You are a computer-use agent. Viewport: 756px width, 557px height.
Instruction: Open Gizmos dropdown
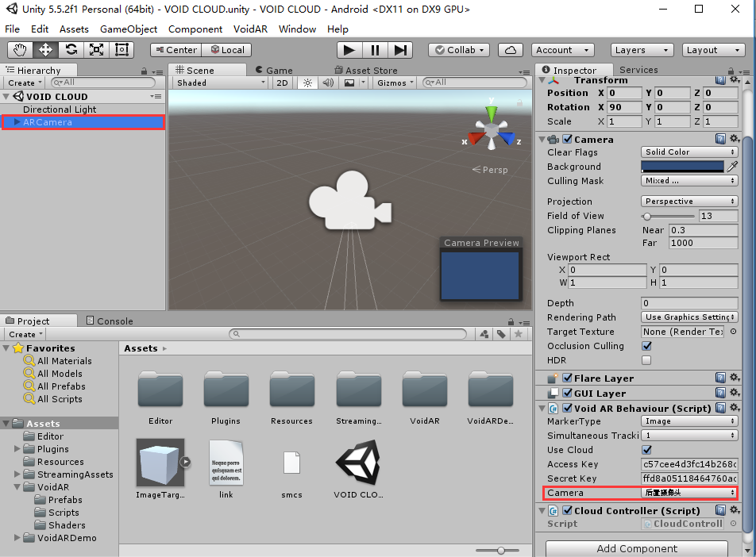tap(395, 83)
